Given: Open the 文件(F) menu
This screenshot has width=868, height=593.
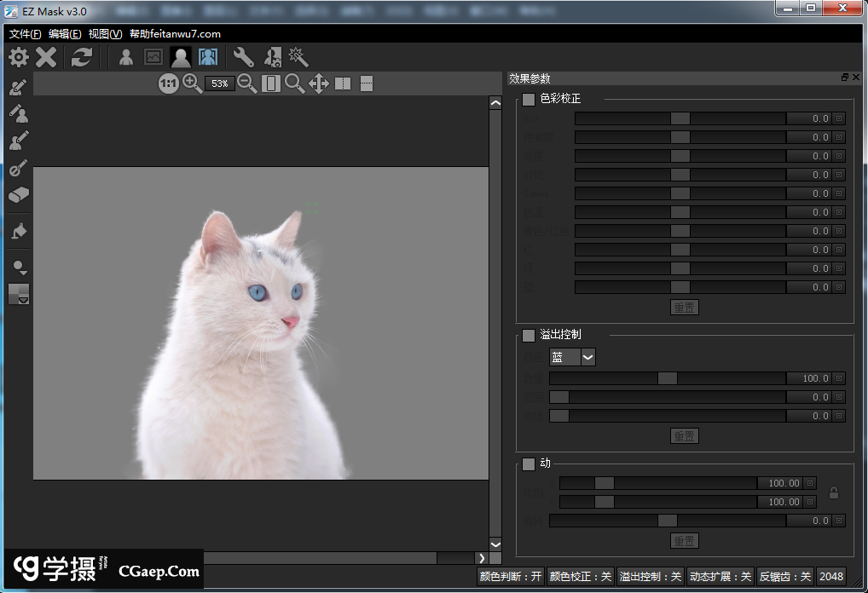Looking at the screenshot, I should tap(26, 34).
